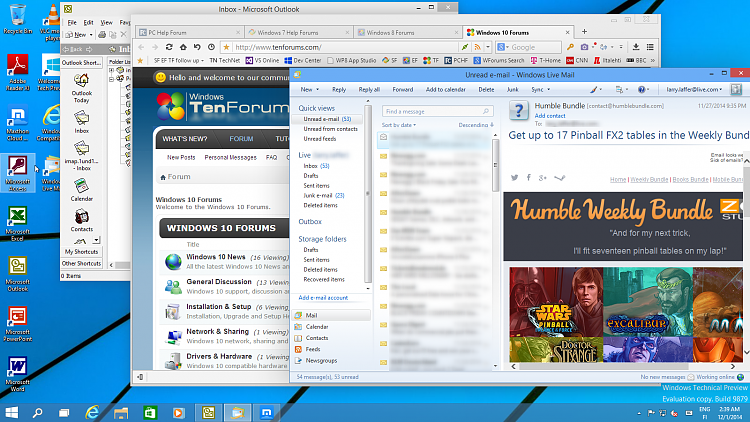Open the browser downloads icon
This screenshot has height=422, width=750.
pos(636,47)
